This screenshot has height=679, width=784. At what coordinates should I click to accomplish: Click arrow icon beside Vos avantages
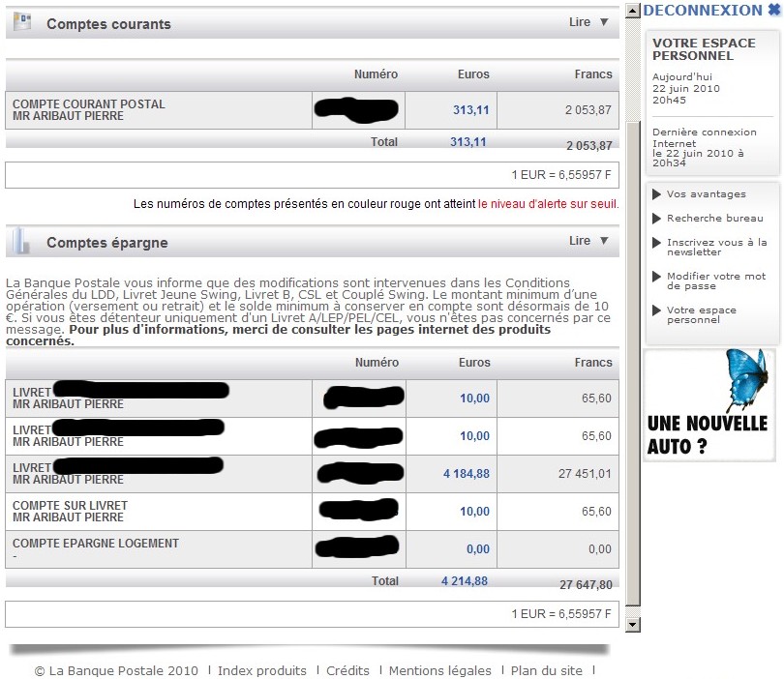tap(657, 194)
